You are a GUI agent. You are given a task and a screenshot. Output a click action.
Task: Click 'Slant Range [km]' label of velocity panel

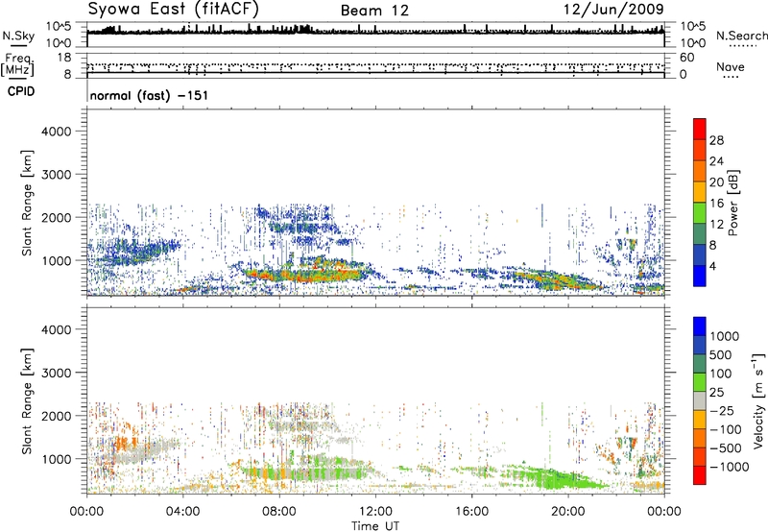click(x=27, y=401)
